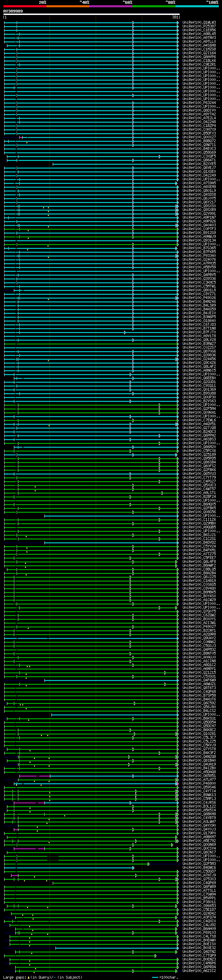Select hit label UniRef100_Q1WLW3
This screenshot has height=980, width=222.
click(x=199, y=23)
